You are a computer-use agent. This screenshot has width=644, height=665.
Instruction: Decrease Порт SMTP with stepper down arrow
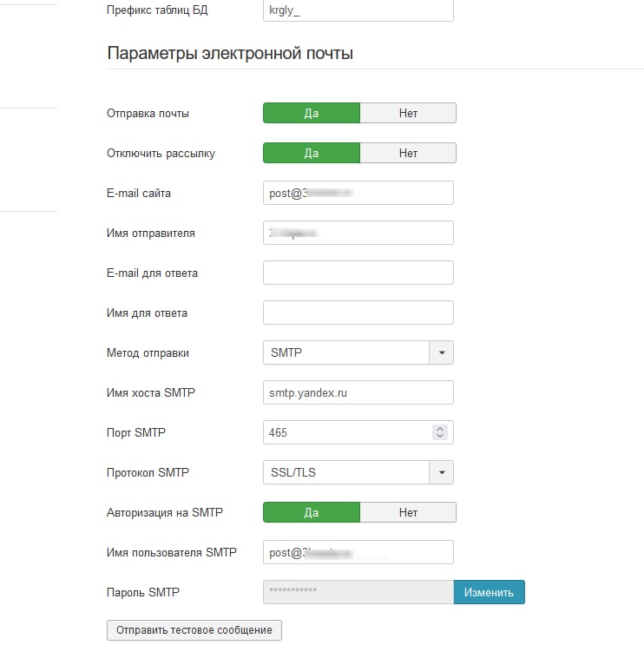tap(440, 436)
